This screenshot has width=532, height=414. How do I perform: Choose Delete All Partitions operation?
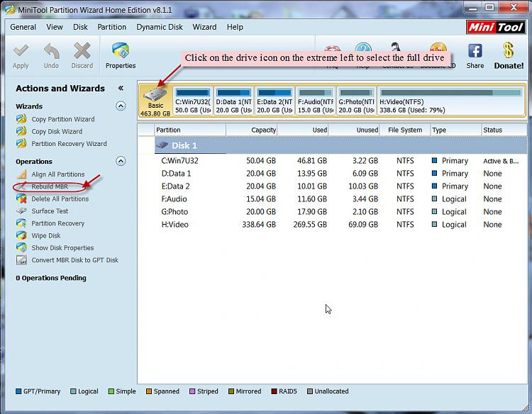[60, 198]
